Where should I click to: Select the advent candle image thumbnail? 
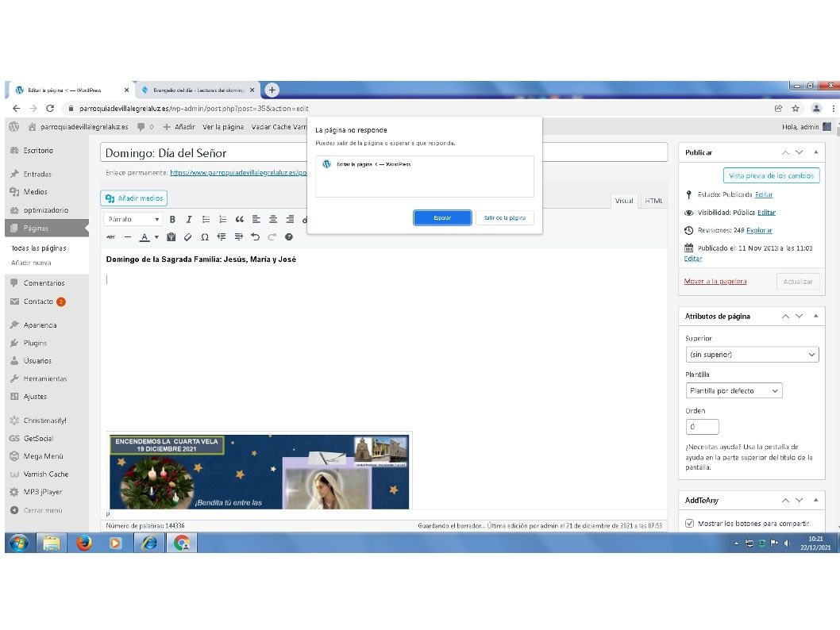(260, 471)
